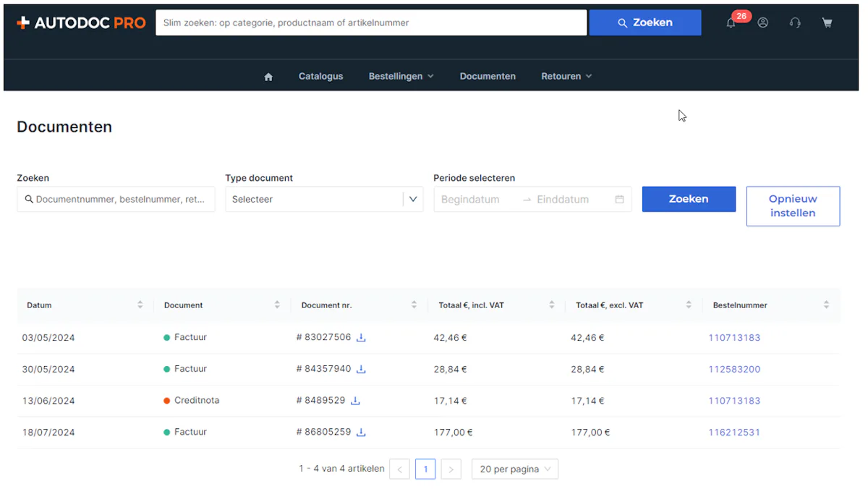The height and width of the screenshot is (489, 868).
Task: Click the Documentnummer search input field
Action: pyautogui.click(x=116, y=200)
